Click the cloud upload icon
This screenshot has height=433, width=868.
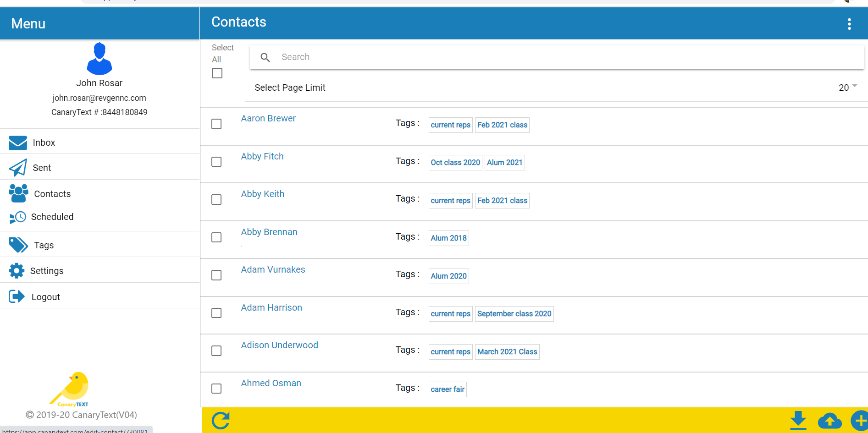point(829,420)
